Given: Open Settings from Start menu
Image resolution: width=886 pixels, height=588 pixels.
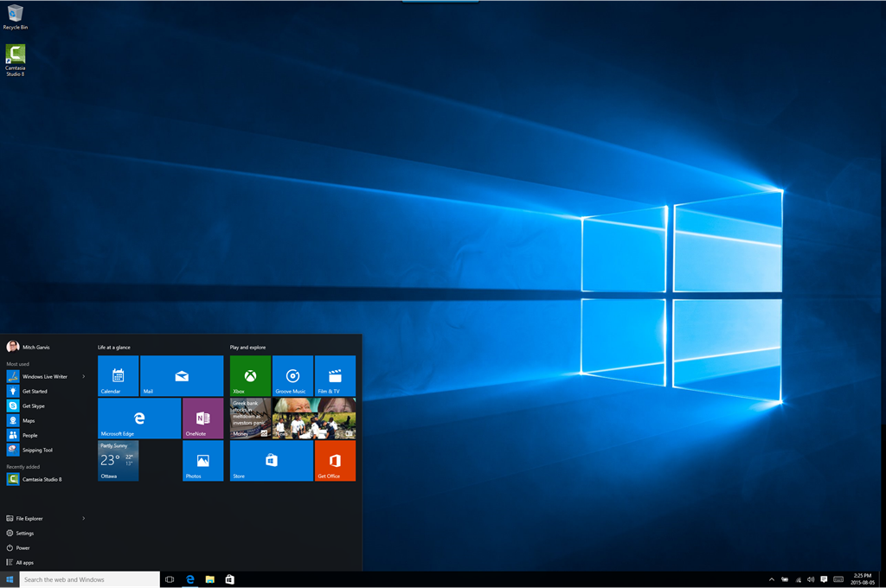Looking at the screenshot, I should coord(24,534).
